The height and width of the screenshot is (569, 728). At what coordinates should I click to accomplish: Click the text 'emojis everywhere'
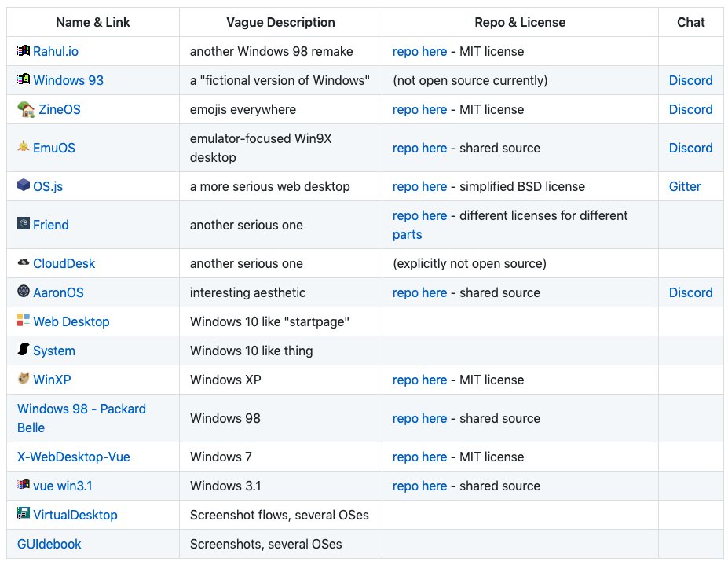point(243,109)
